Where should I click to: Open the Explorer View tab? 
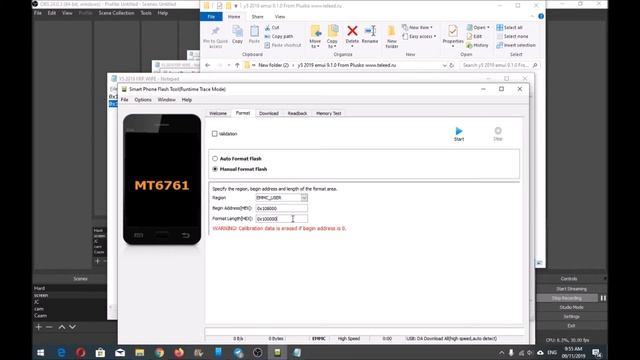pyautogui.click(x=280, y=17)
